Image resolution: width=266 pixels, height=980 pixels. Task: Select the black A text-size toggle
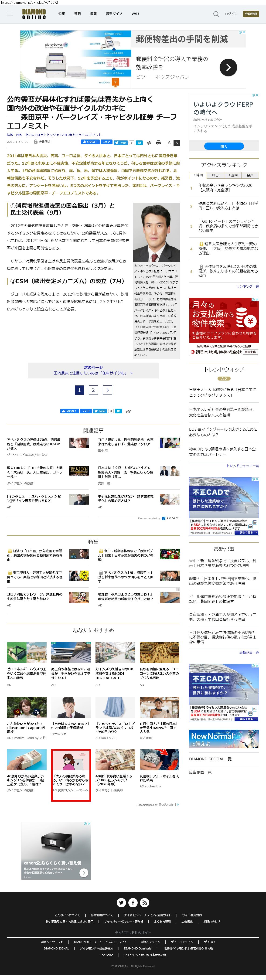coord(177,143)
